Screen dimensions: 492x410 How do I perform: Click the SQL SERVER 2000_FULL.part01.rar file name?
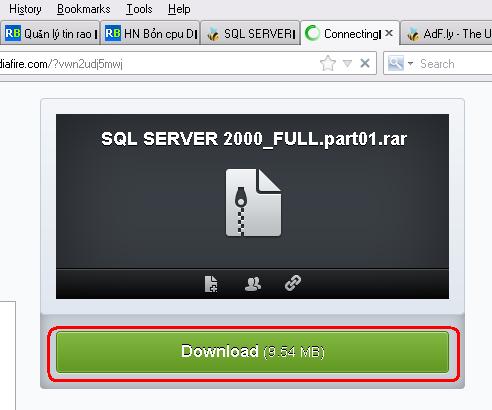coord(254,138)
